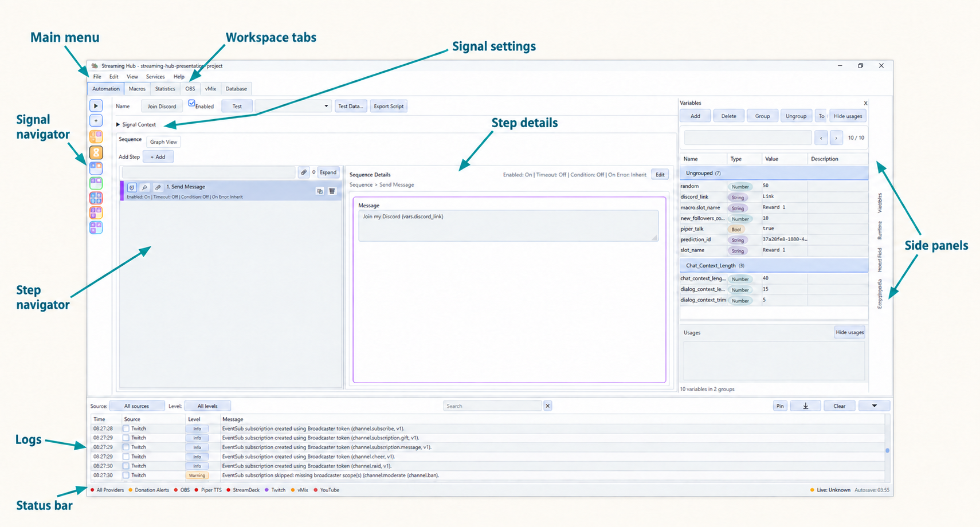Open the Services menu
The width and height of the screenshot is (980, 527).
click(x=155, y=77)
